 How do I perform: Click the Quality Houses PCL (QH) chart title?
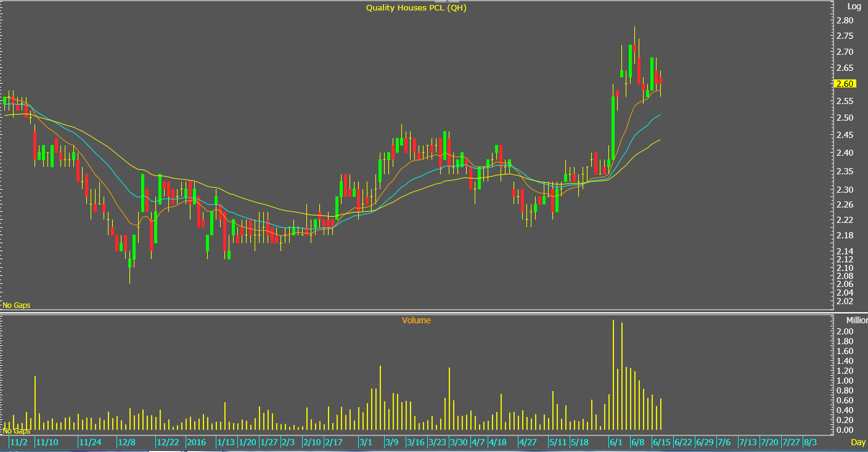416,8
